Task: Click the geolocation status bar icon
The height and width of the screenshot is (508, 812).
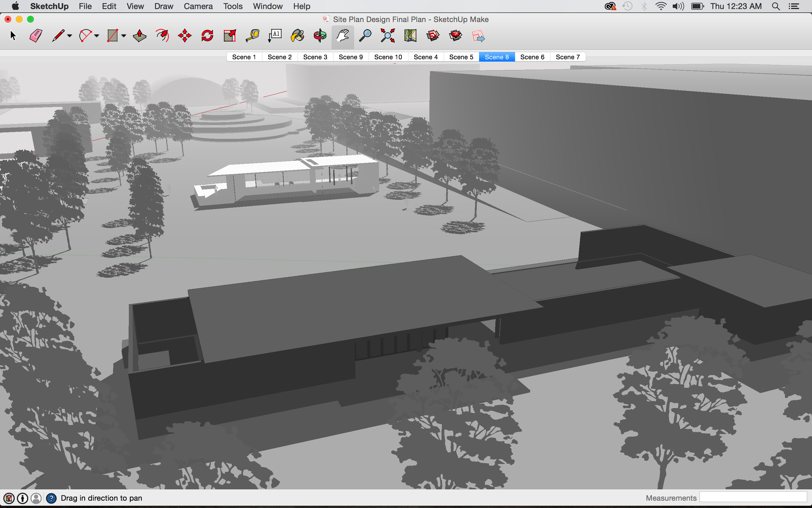Action: point(9,498)
